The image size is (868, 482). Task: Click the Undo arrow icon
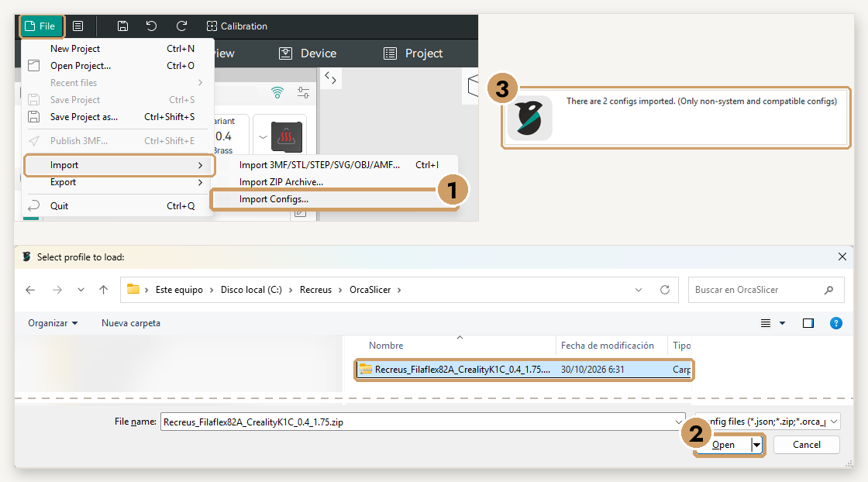[x=151, y=26]
